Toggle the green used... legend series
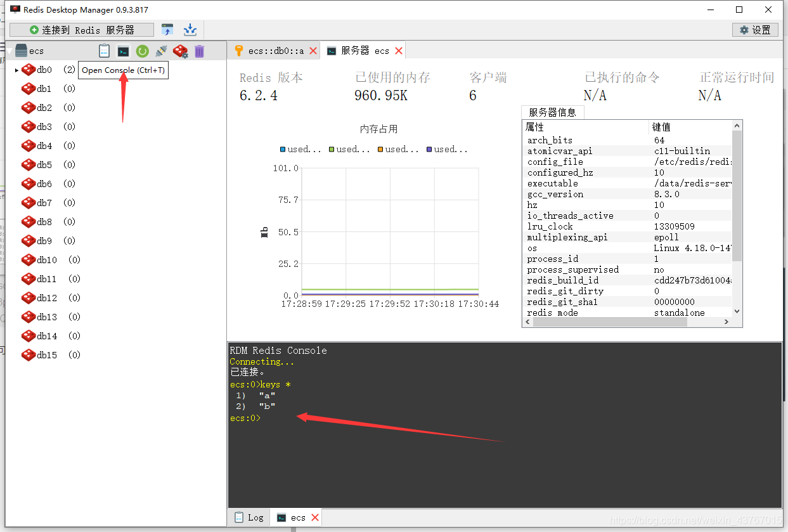The image size is (788, 532). click(350, 150)
